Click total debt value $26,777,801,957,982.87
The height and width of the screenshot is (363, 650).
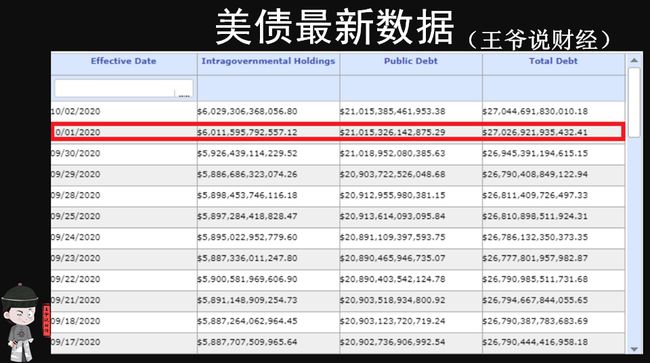click(535, 258)
